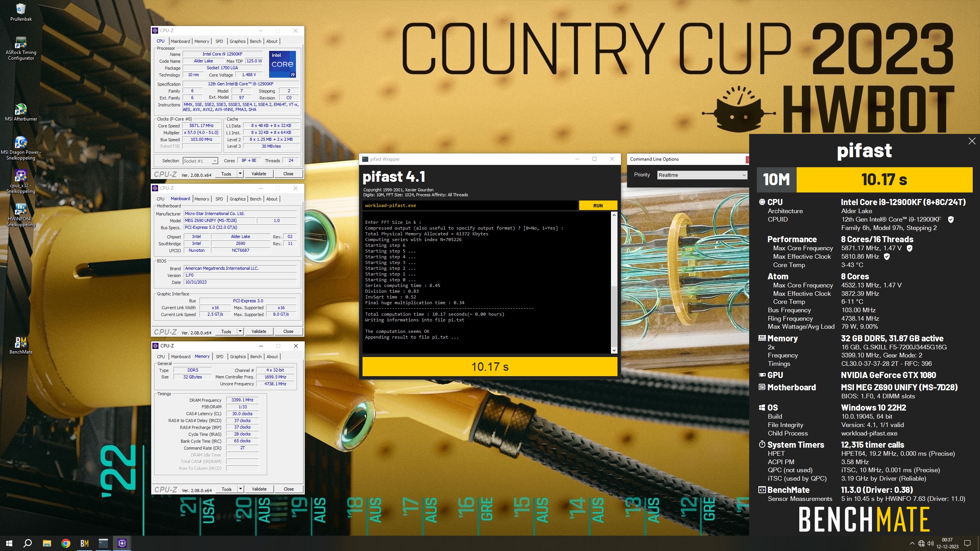
Task: Click Core Speed value 5871.17 MHz
Action: tap(201, 126)
